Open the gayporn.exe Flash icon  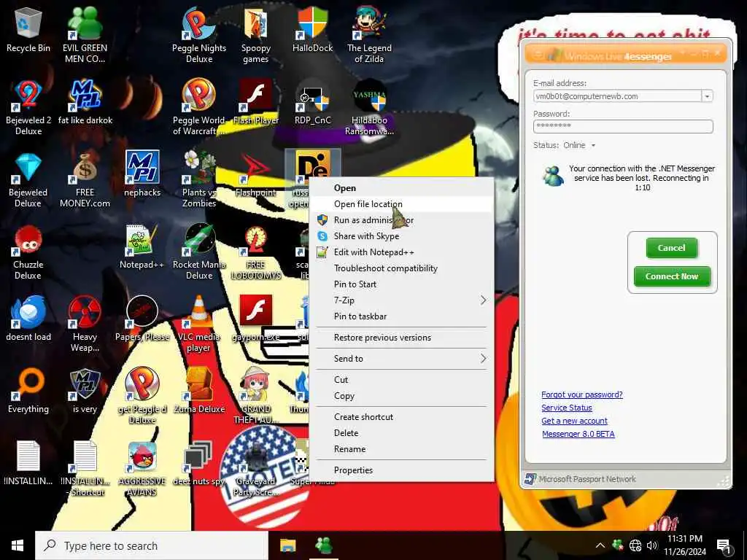(256, 319)
